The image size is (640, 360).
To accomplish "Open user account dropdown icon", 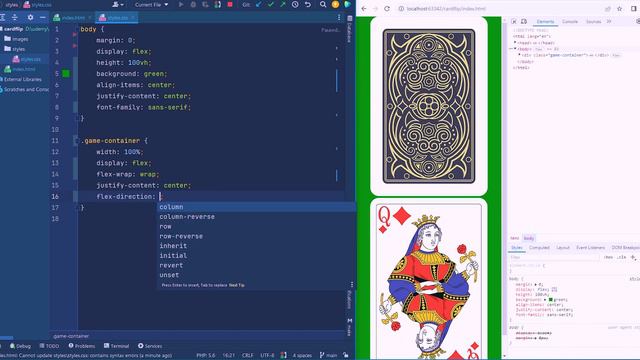I will 118,4.
